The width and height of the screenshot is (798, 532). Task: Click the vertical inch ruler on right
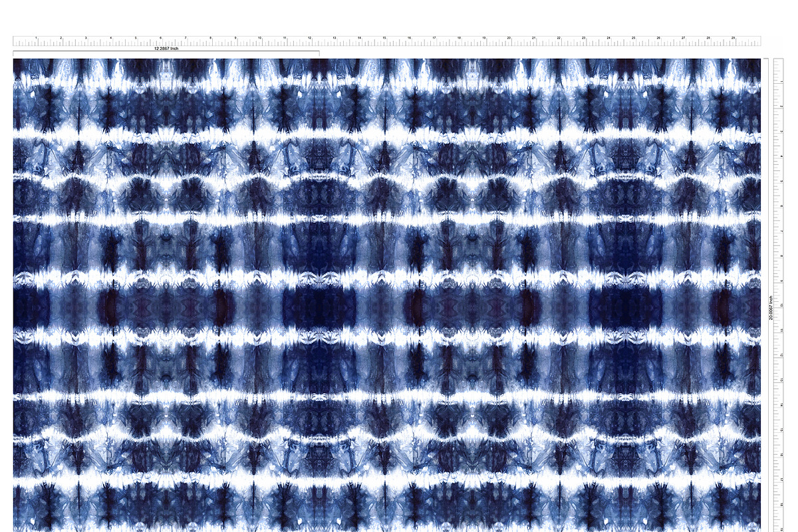point(779,295)
